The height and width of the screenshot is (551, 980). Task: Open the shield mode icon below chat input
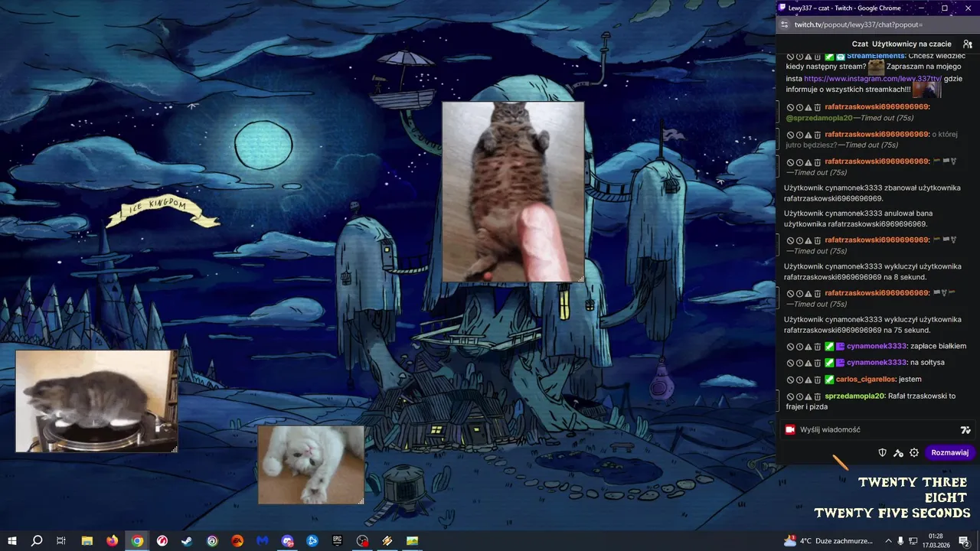point(882,453)
